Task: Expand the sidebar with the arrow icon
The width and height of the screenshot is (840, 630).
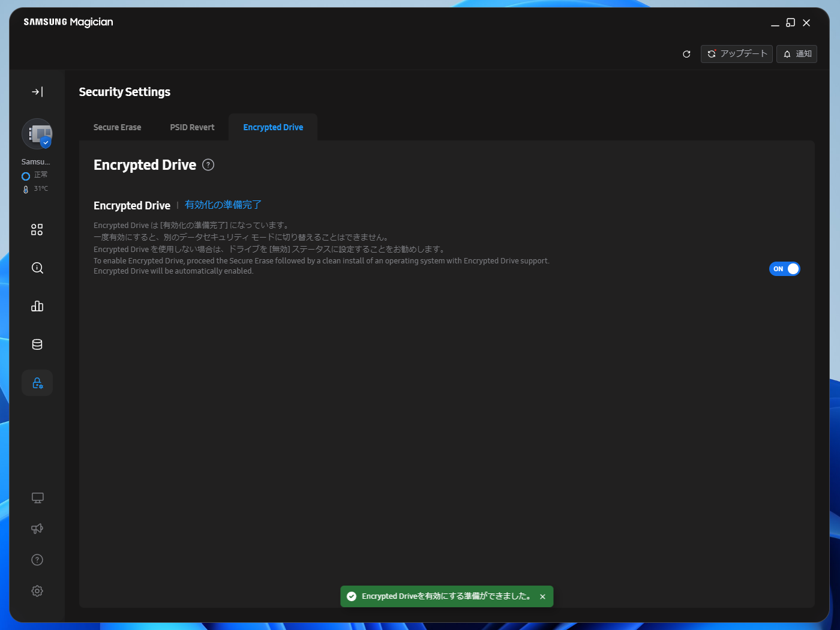Action: (x=37, y=92)
